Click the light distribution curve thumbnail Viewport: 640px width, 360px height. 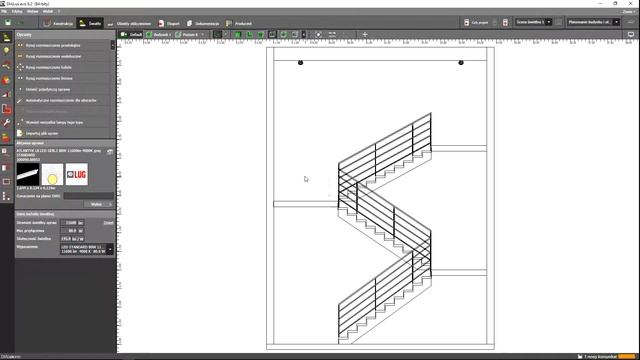[x=52, y=174]
